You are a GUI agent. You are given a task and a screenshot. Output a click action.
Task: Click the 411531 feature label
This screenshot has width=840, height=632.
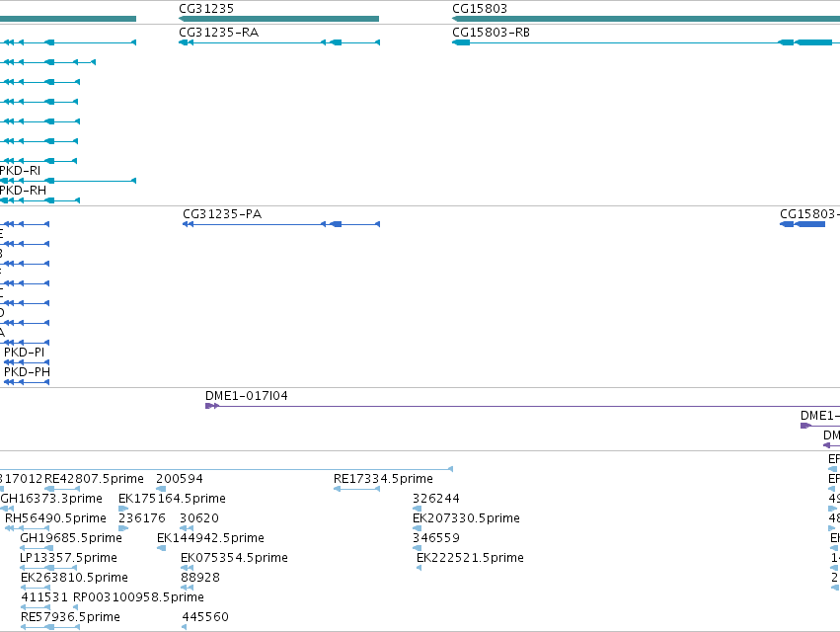[x=44, y=597]
